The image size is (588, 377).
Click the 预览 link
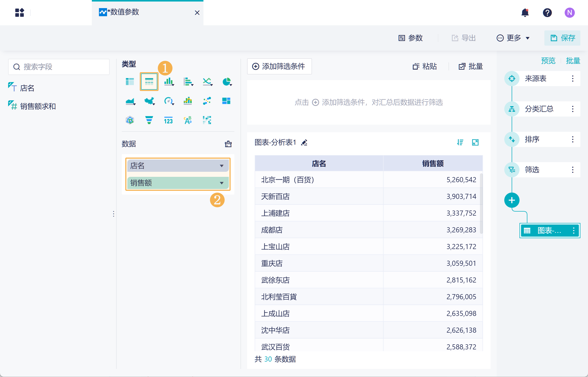pos(548,61)
